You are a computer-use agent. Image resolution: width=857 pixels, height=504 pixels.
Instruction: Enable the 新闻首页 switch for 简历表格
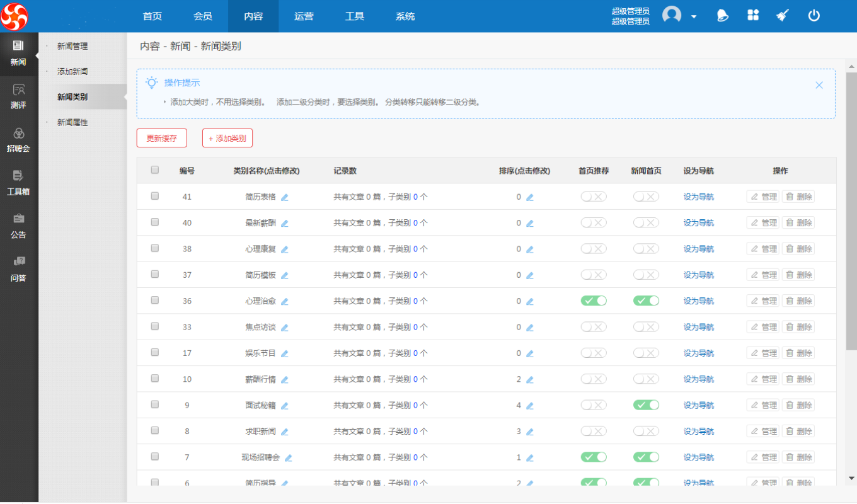[x=645, y=196]
